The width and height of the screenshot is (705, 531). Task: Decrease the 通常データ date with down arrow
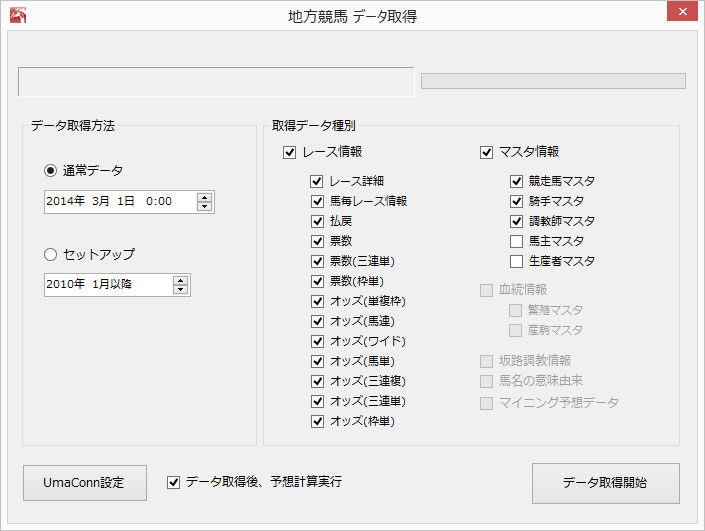tap(205, 206)
